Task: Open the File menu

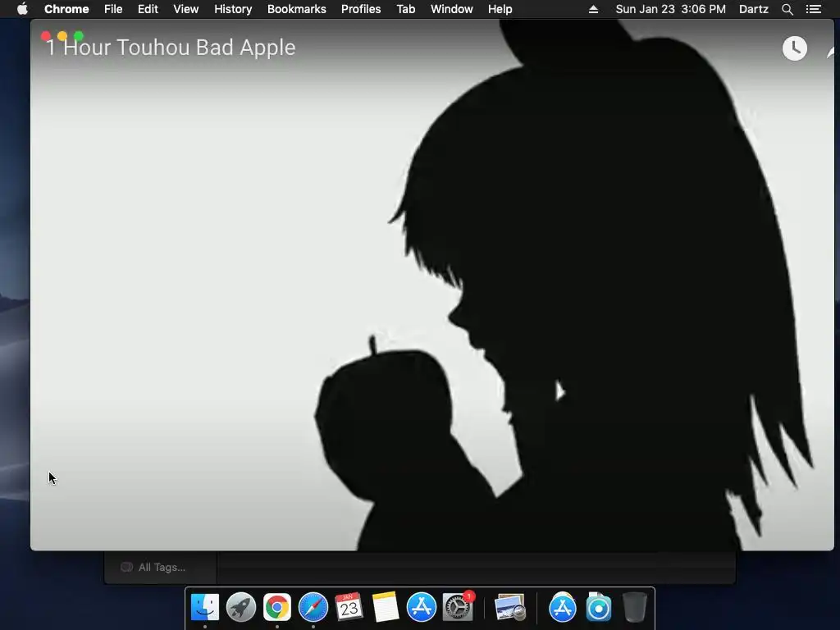Action: point(113,9)
